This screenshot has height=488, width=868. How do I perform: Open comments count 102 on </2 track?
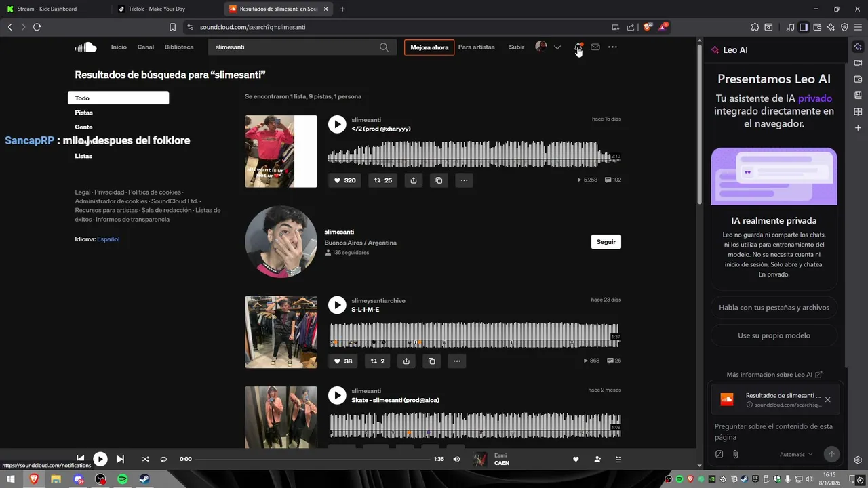[612, 180]
